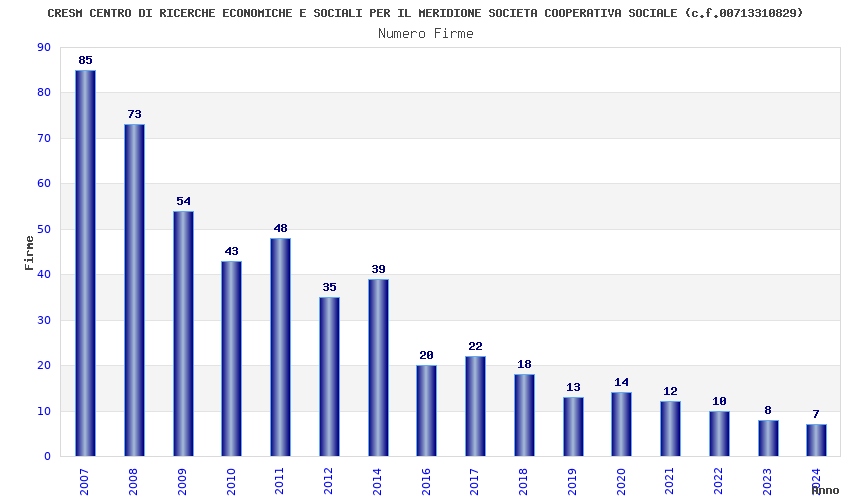Image resolution: width=850 pixels, height=500 pixels.
Task: Click the value label '7' above 2024
Action: [816, 414]
